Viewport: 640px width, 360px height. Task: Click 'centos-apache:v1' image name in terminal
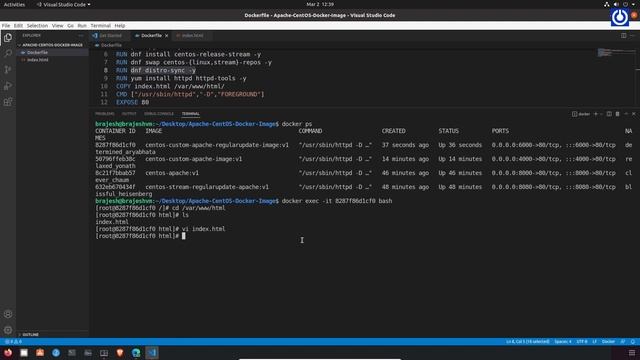[172, 173]
